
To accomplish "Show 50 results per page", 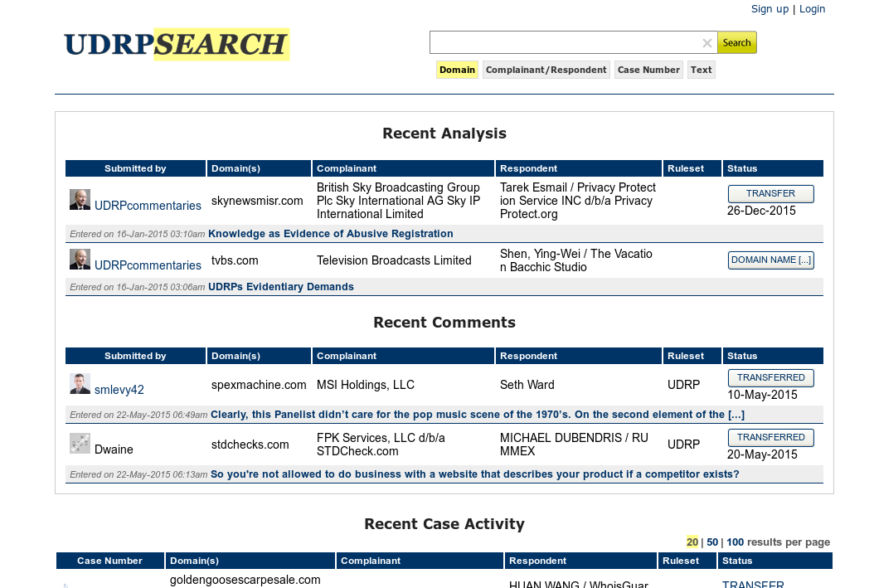I will coord(712,542).
